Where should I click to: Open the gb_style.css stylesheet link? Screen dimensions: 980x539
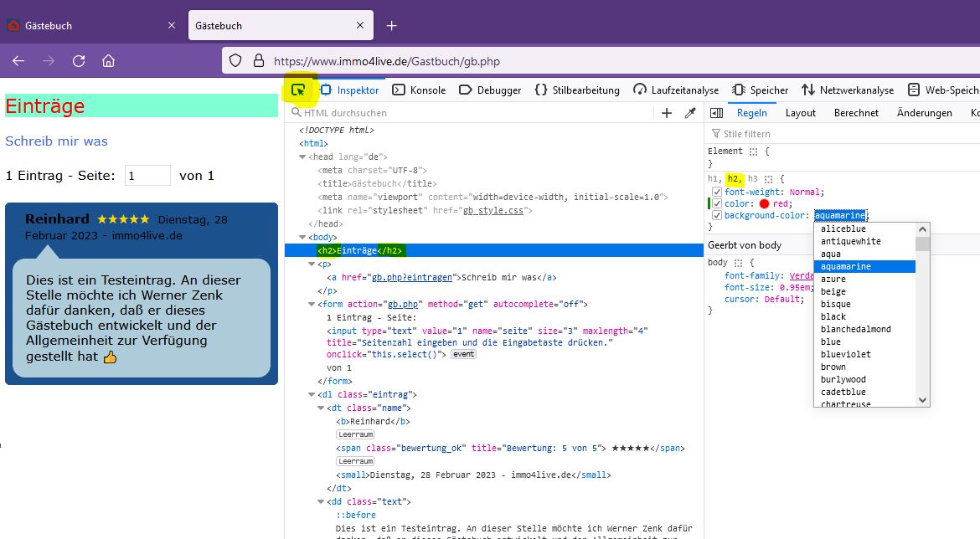pyautogui.click(x=493, y=210)
